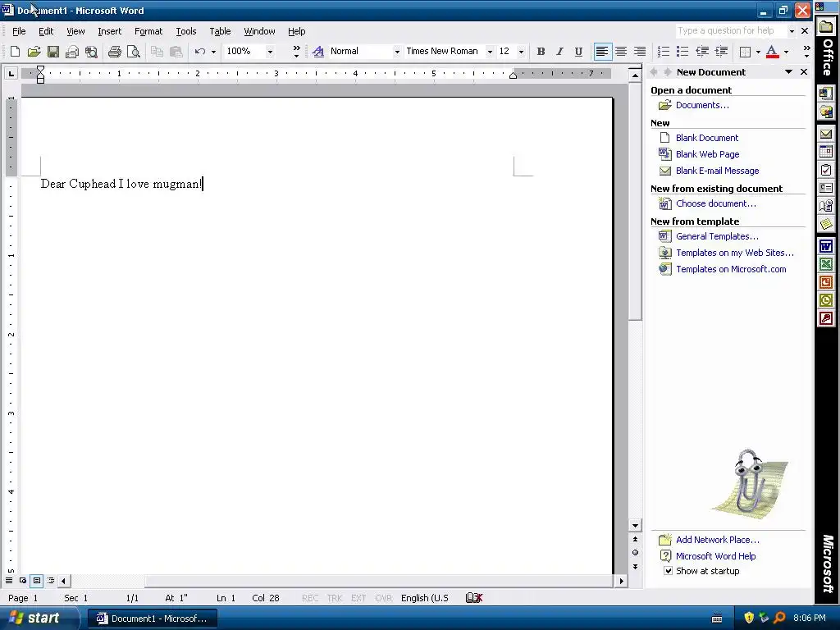The width and height of the screenshot is (840, 630).
Task: Apply the red font color button
Action: pyautogui.click(x=772, y=52)
